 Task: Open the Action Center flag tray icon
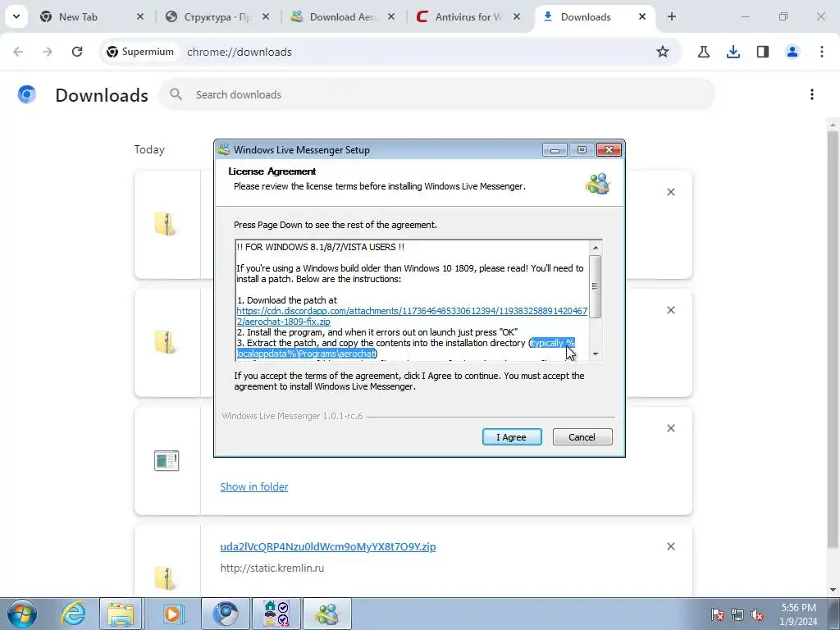[x=718, y=614]
